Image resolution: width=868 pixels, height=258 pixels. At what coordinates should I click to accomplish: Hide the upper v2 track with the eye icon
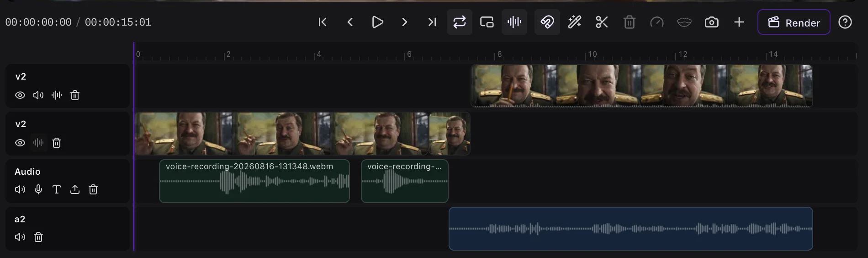point(20,95)
